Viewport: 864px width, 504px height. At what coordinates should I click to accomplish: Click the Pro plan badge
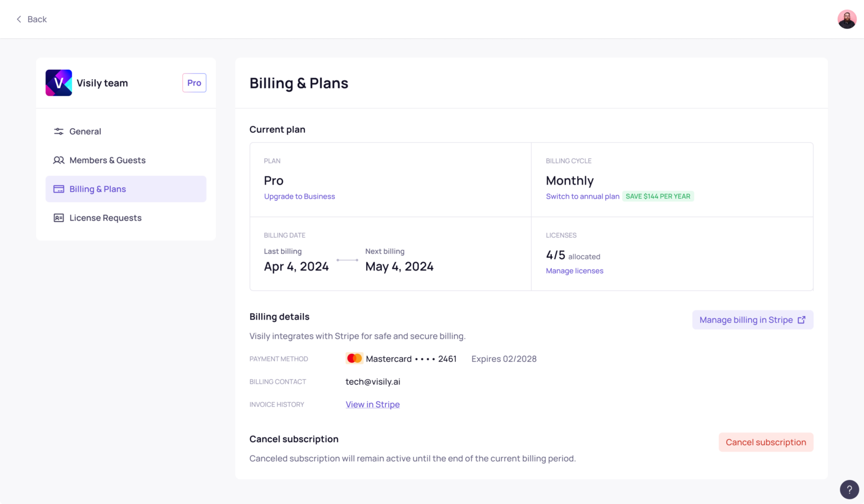(193, 83)
